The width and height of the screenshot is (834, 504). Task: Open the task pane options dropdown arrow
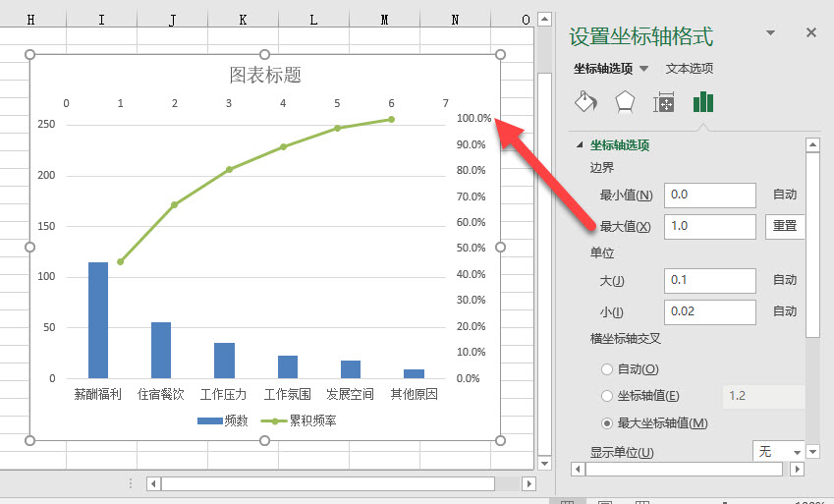pos(770,33)
